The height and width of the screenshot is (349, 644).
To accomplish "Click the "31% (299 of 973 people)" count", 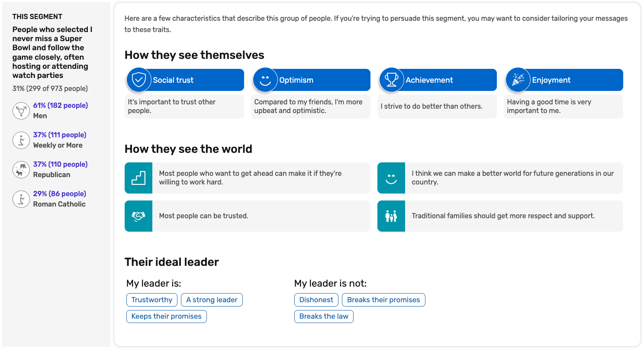I will click(50, 88).
